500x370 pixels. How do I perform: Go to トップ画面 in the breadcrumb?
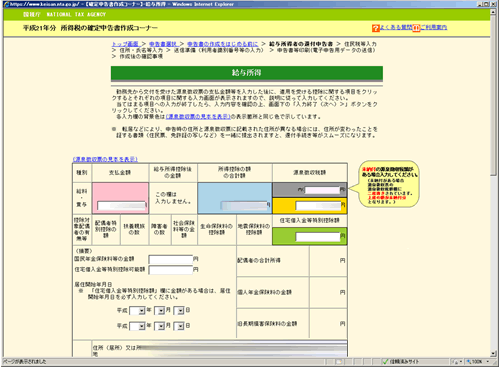125,44
